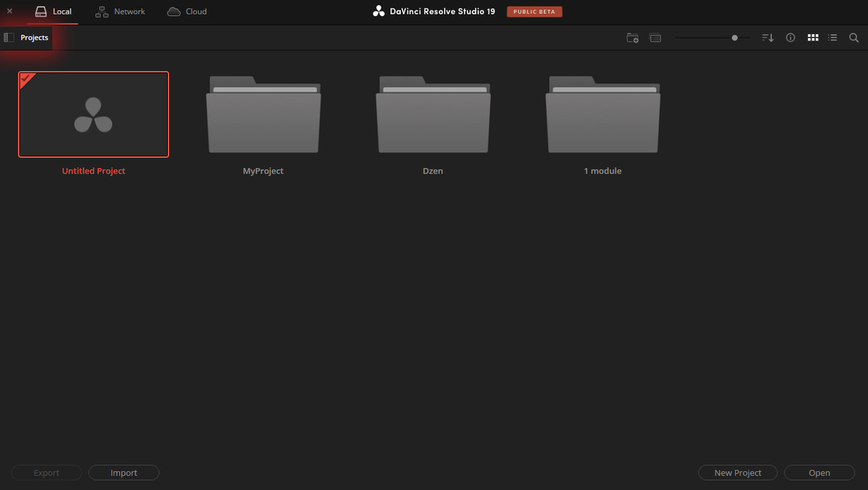Click the Open button
Image resolution: width=868 pixels, height=490 pixels.
(820, 473)
